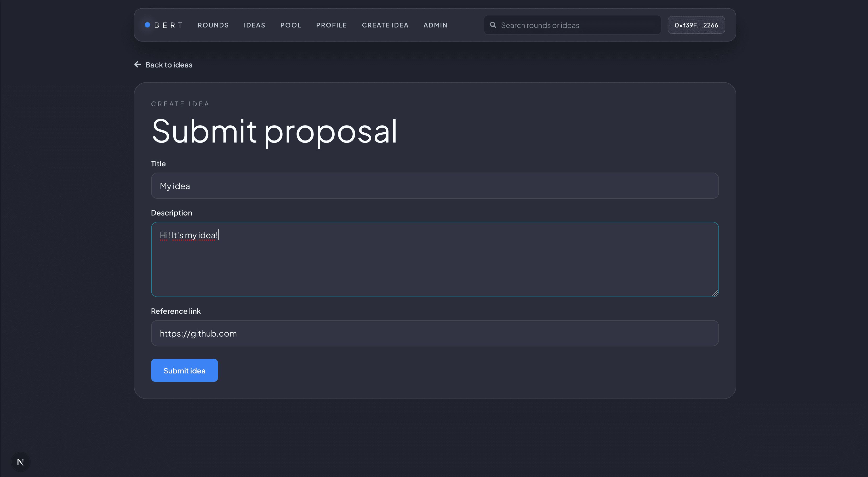Click the back arrow icon
The image size is (868, 477).
click(138, 64)
